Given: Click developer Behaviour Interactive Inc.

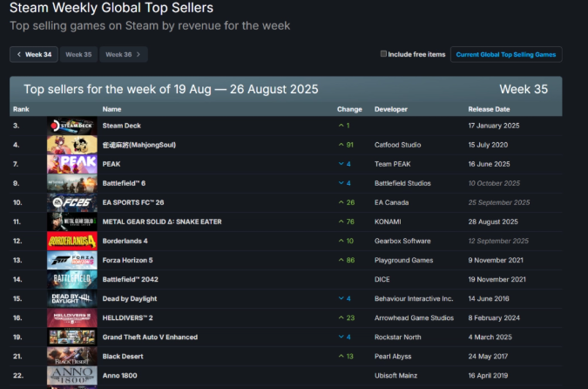Looking at the screenshot, I should (414, 298).
